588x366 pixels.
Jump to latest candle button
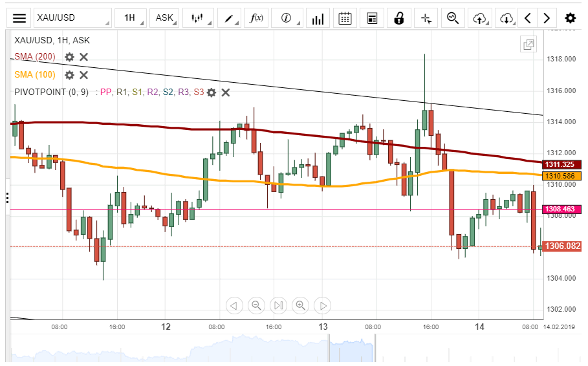coord(278,306)
